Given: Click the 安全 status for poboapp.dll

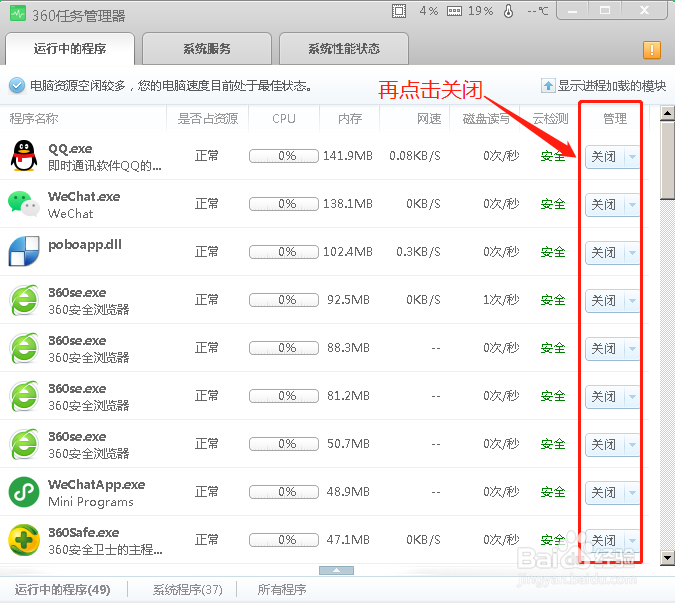Looking at the screenshot, I should click(553, 252).
